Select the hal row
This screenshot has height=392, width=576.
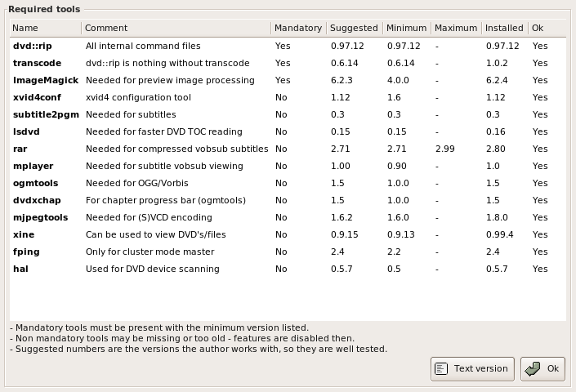point(288,269)
